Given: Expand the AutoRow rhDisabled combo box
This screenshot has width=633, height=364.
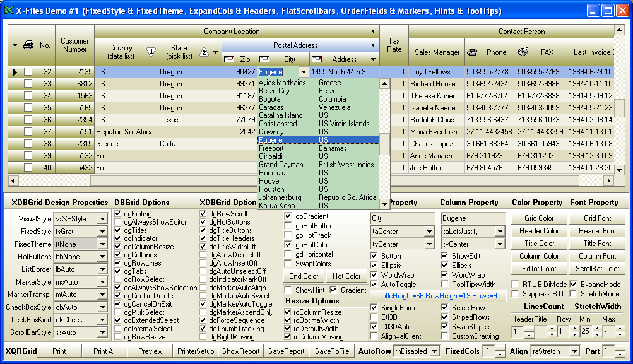Looking at the screenshot, I should [x=434, y=351].
